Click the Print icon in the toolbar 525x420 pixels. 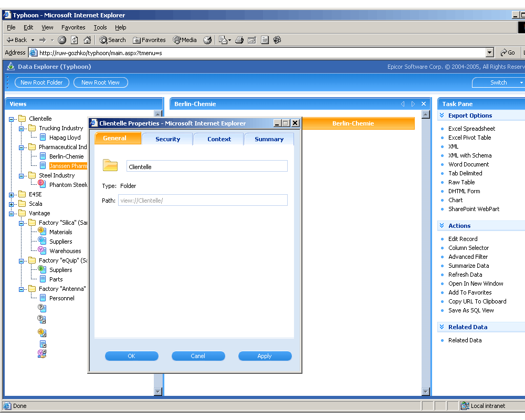pyautogui.click(x=239, y=40)
